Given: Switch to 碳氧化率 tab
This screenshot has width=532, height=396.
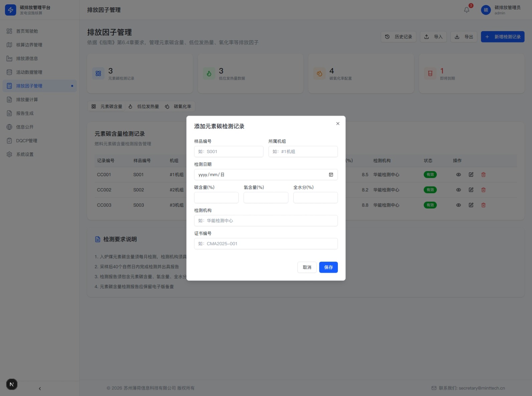Looking at the screenshot, I should pos(178,107).
